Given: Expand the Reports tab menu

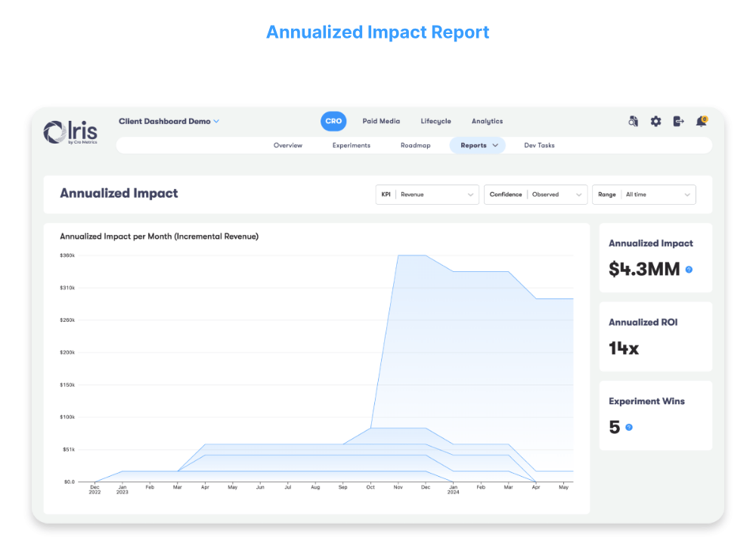Looking at the screenshot, I should (478, 145).
